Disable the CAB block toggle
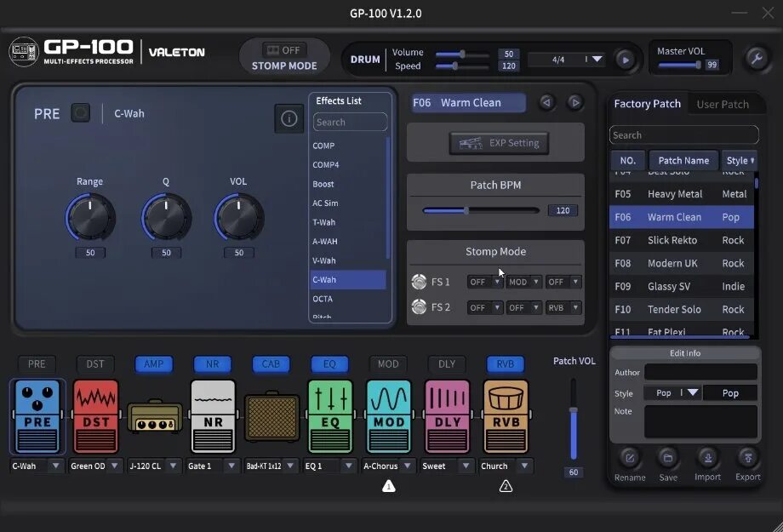Screen dimensions: 783x532 [271, 363]
